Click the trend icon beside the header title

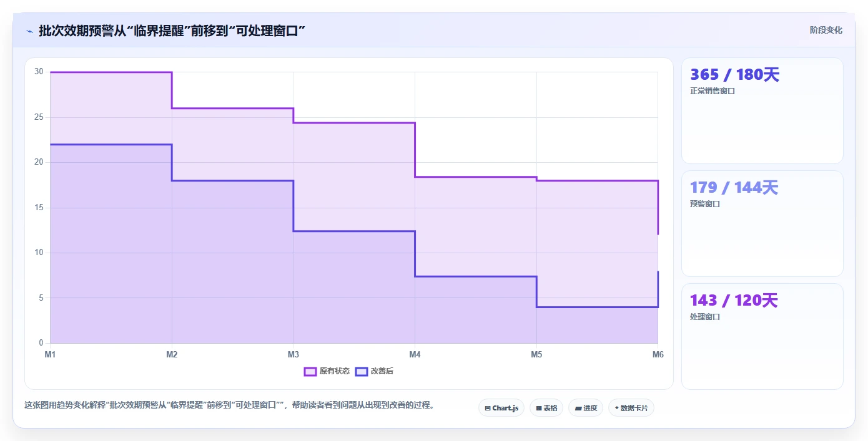(29, 31)
